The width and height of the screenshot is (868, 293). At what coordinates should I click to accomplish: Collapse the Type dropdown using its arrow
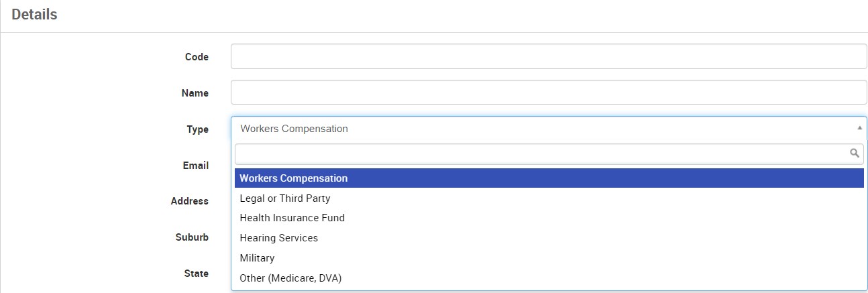(859, 128)
